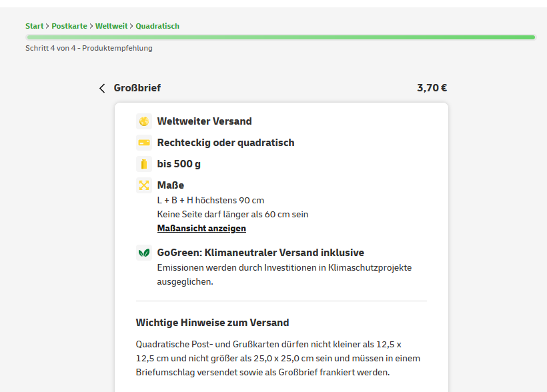This screenshot has height=392, width=547.
Task: Click the Wichtige Hinweise zum Versand heading
Action: [212, 323]
